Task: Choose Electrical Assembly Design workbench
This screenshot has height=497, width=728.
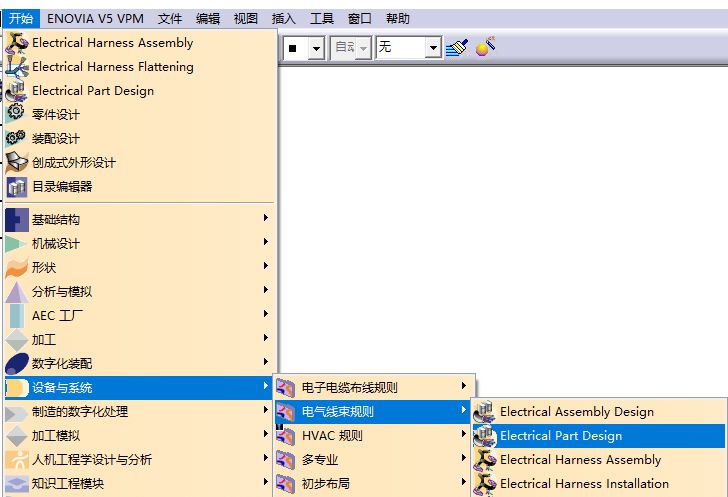Action: coord(598,412)
